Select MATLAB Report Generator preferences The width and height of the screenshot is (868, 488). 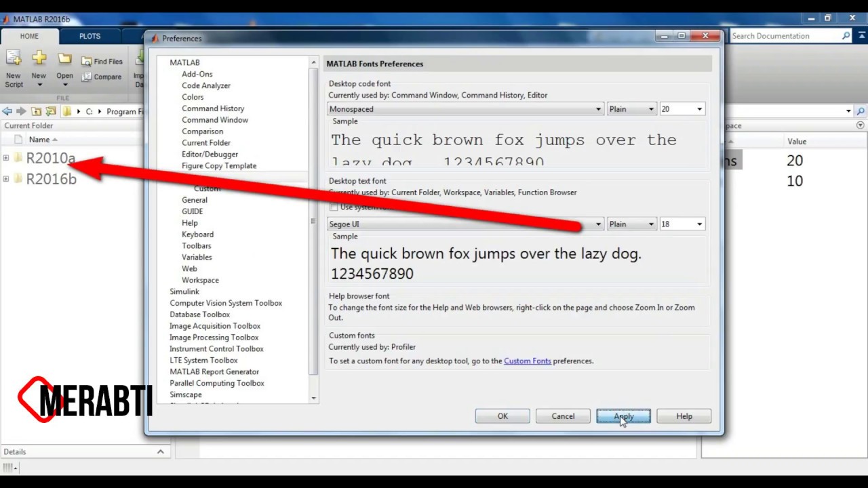pos(214,372)
